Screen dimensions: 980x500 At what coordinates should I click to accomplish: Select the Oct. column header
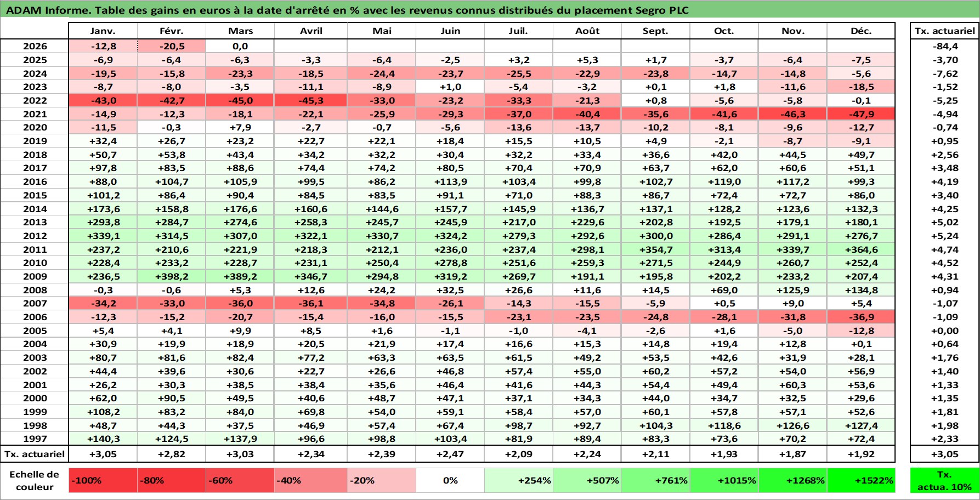pyautogui.click(x=724, y=31)
